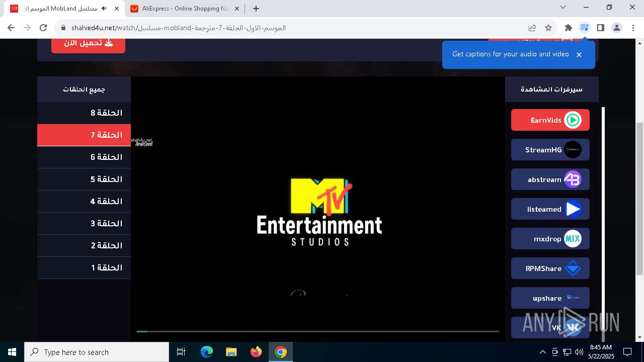Click the address bar URL

pos(179,28)
